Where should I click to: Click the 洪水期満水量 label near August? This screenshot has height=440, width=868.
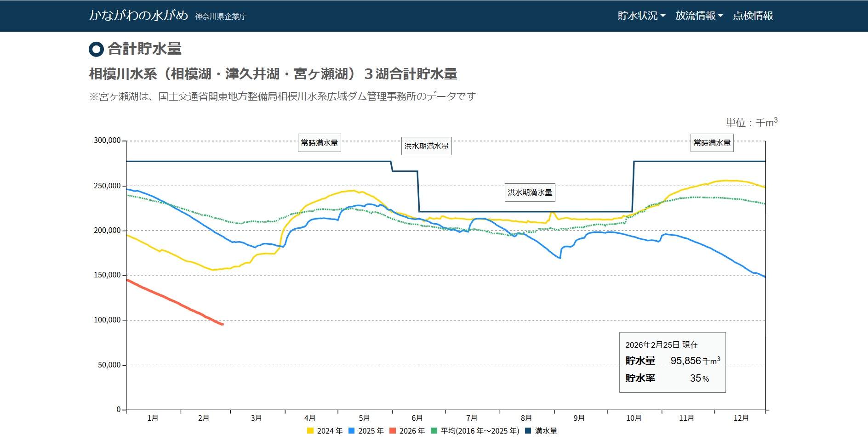(x=530, y=192)
